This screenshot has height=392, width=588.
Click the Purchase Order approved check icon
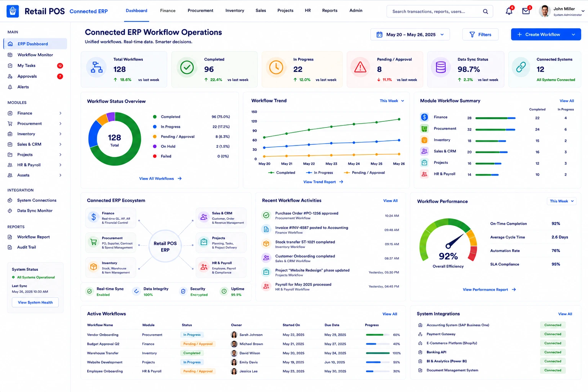(x=266, y=215)
